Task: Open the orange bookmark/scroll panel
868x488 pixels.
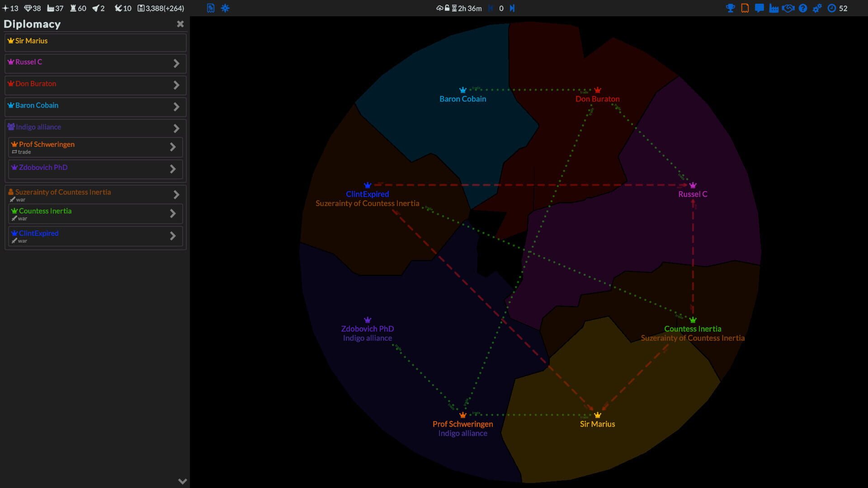Action: coord(744,8)
